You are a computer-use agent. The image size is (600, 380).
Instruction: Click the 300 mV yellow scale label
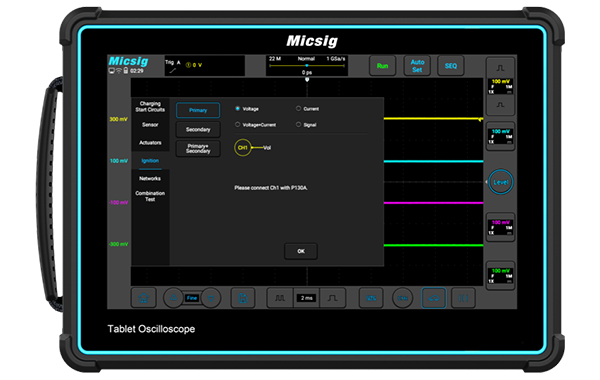(x=119, y=119)
